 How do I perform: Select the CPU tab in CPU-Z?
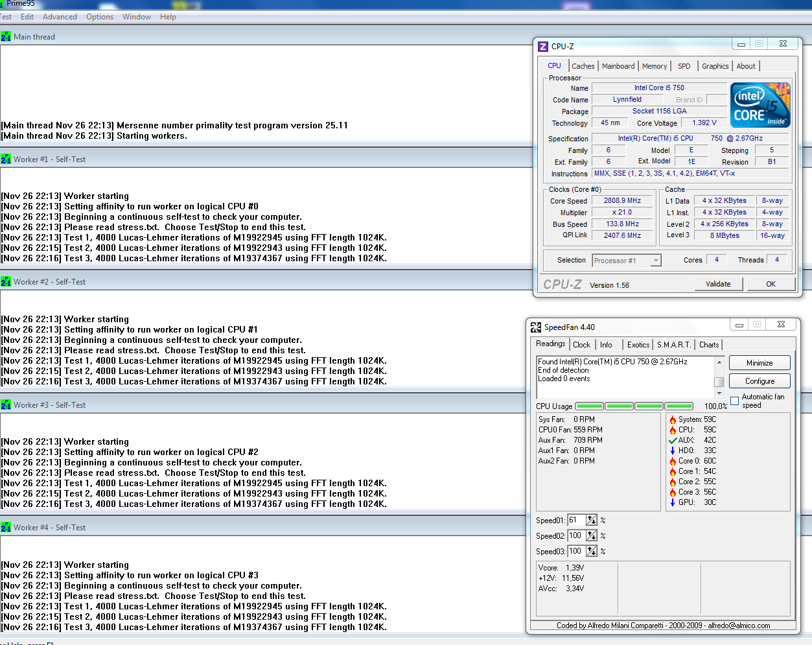(x=555, y=65)
